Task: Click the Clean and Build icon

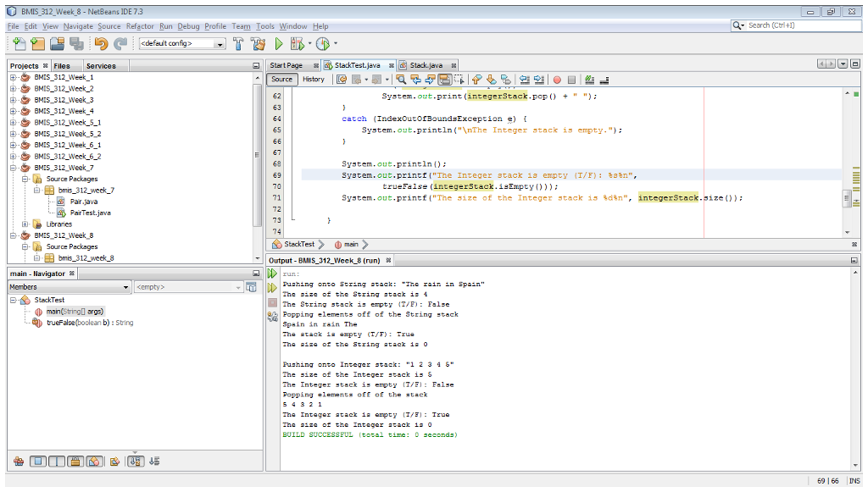Action: click(259, 43)
